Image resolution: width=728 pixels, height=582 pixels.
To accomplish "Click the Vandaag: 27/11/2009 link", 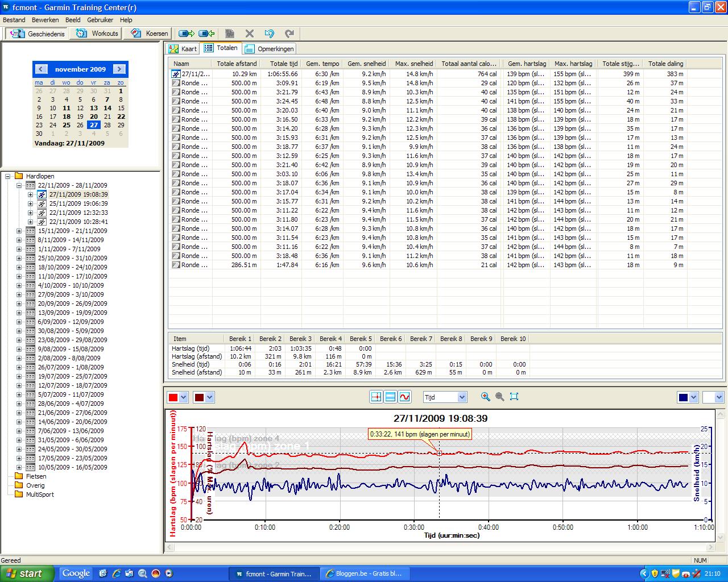I will 69,143.
